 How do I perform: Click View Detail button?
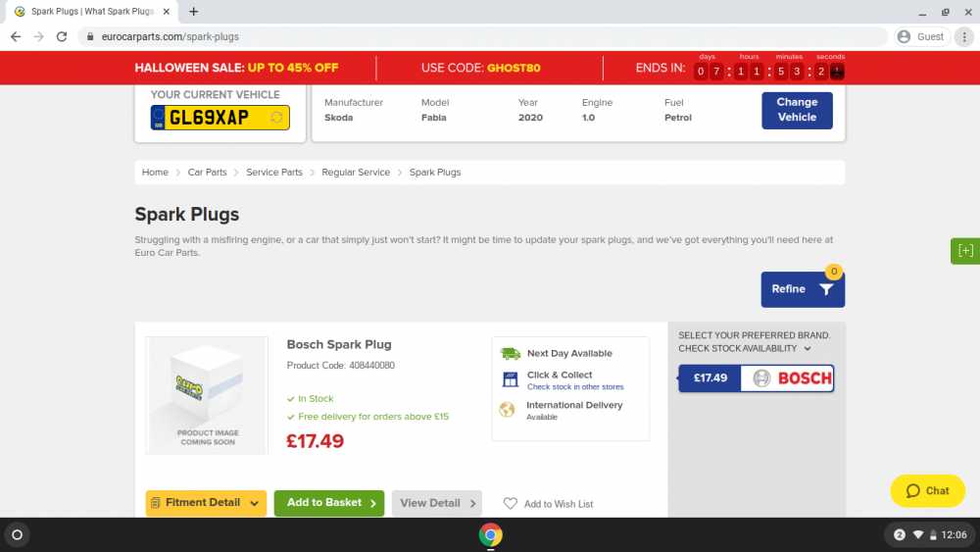tap(437, 503)
